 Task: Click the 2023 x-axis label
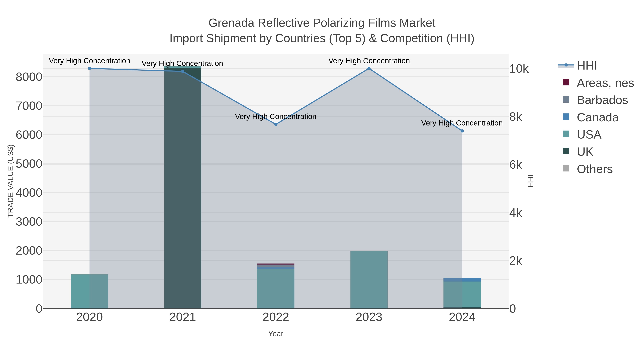369,317
